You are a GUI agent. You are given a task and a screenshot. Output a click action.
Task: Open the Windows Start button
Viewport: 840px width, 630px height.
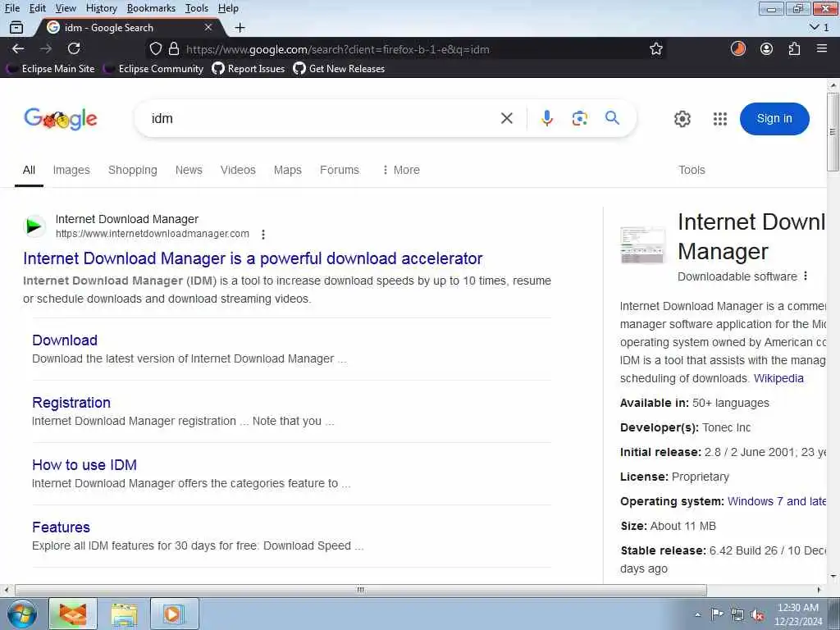(x=22, y=614)
